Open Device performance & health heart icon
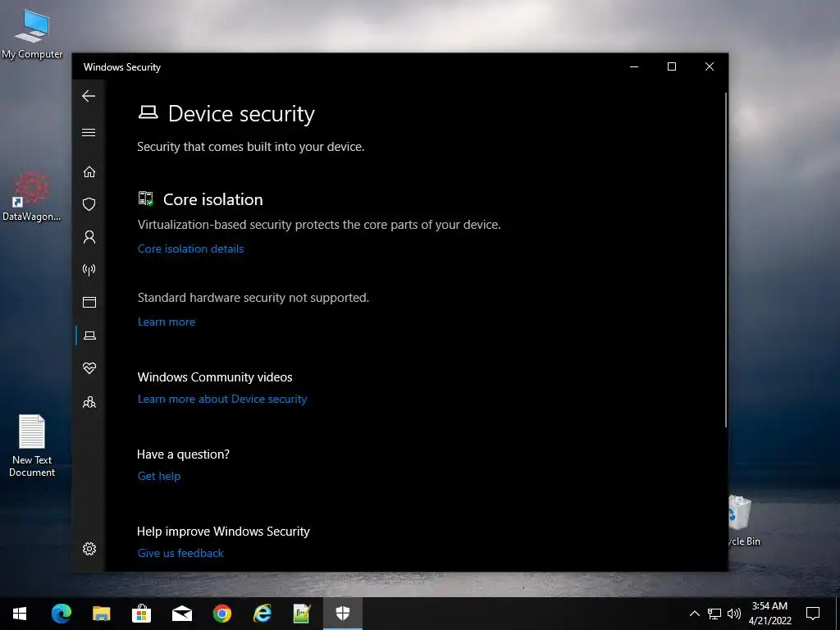 (x=89, y=368)
